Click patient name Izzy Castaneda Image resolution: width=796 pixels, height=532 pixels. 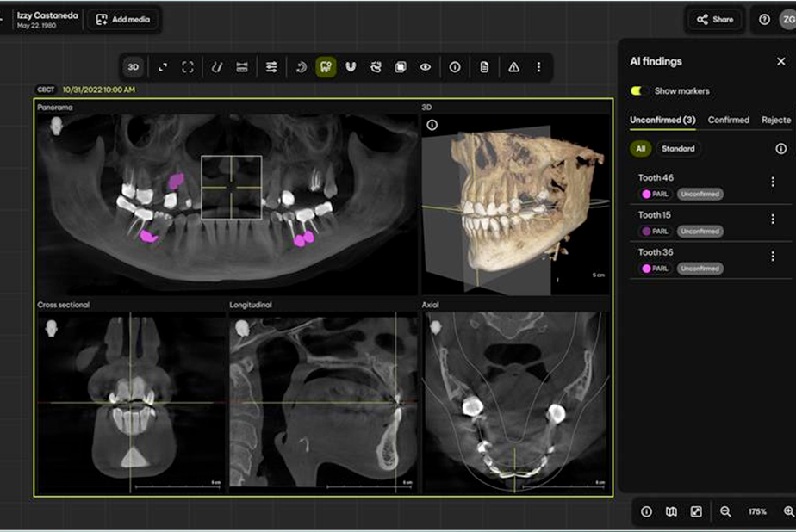47,15
